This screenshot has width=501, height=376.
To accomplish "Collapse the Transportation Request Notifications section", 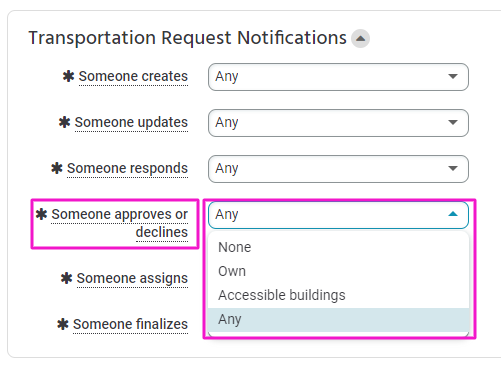I will pos(360,39).
